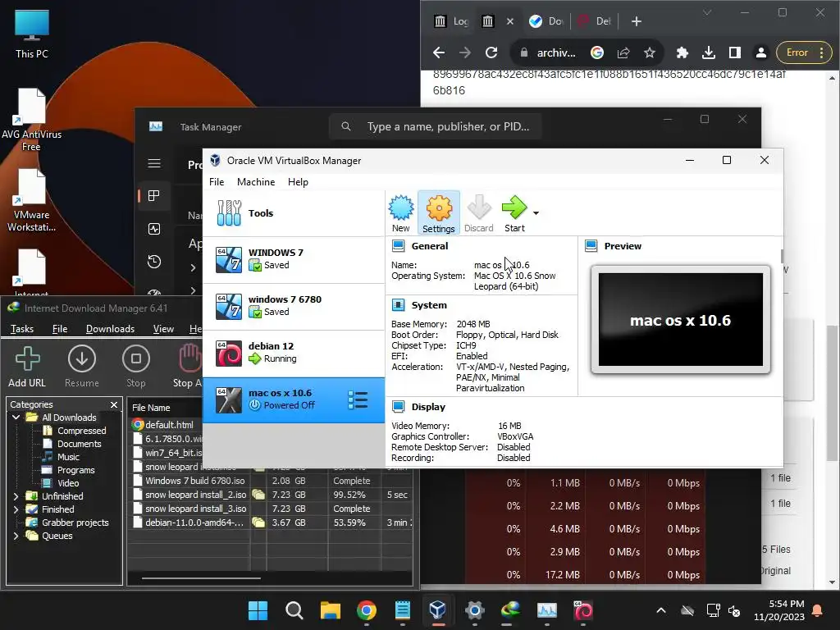Open IDM File menu

pyautogui.click(x=60, y=329)
